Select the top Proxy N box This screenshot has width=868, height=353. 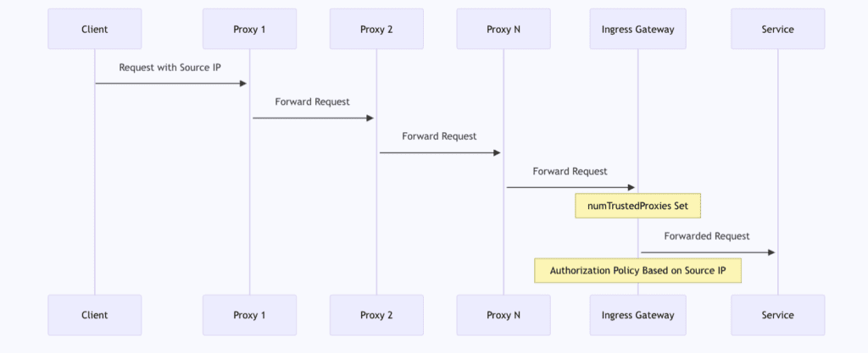pos(504,29)
